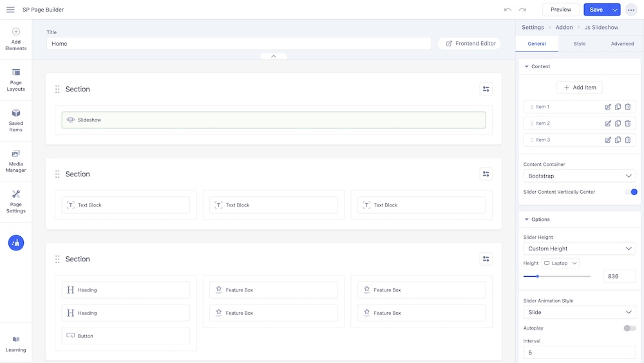
Task: Open Page Layouts in sidebar
Action: [16, 80]
